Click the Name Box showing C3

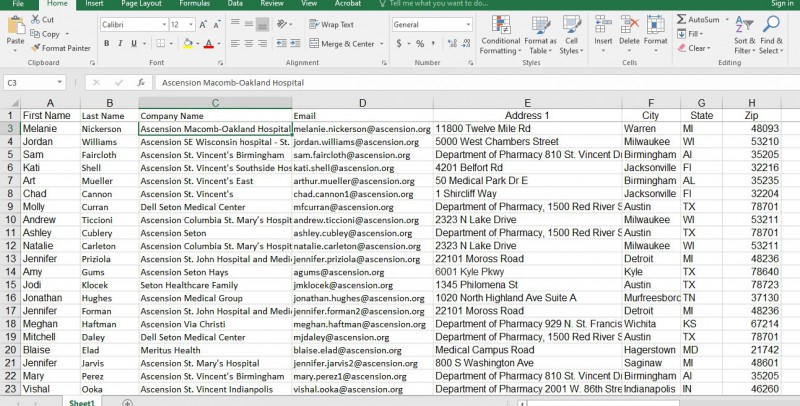point(30,82)
